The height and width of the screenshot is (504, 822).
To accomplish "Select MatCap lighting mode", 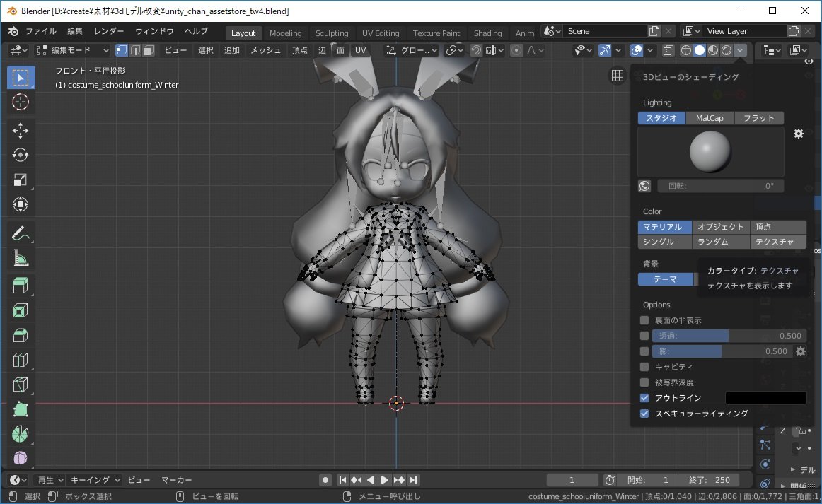I will [x=710, y=118].
